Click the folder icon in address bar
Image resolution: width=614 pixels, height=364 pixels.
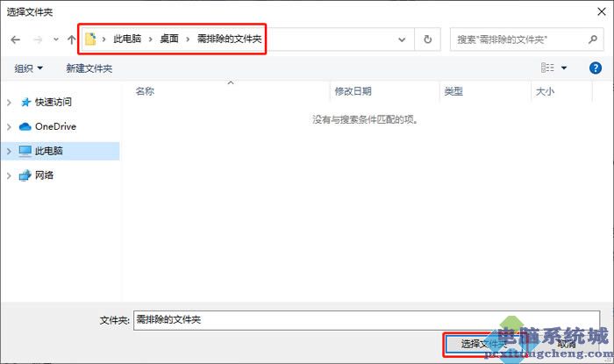90,39
